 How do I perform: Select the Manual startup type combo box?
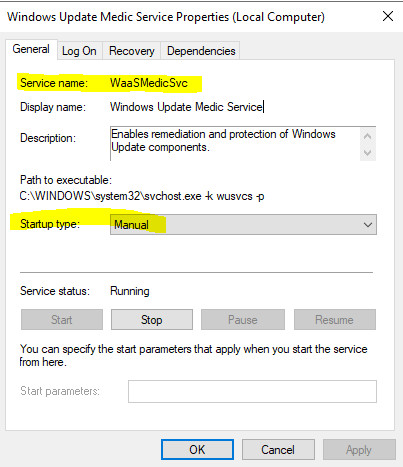[x=243, y=225]
